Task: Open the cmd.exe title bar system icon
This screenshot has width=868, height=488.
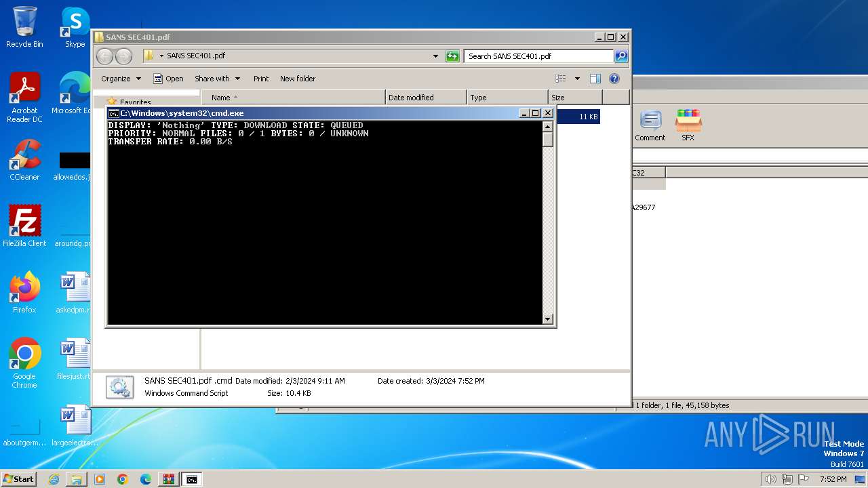Action: click(x=114, y=113)
